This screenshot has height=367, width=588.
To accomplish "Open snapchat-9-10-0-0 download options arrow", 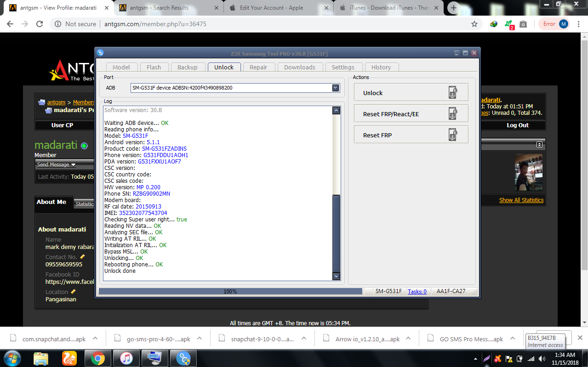I will coord(304,339).
